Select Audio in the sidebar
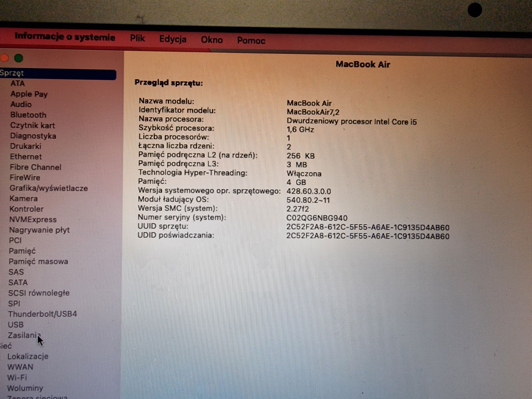This screenshot has height=399, width=532. pos(21,104)
